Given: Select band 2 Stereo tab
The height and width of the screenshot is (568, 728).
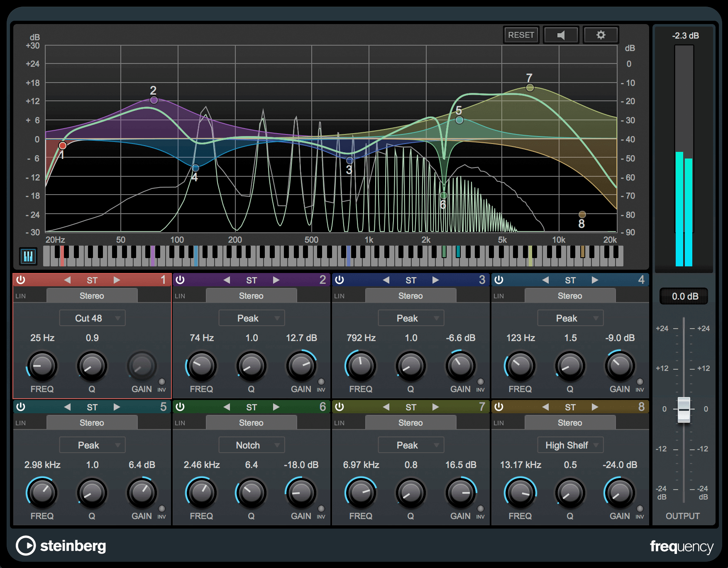Looking at the screenshot, I should point(252,296).
